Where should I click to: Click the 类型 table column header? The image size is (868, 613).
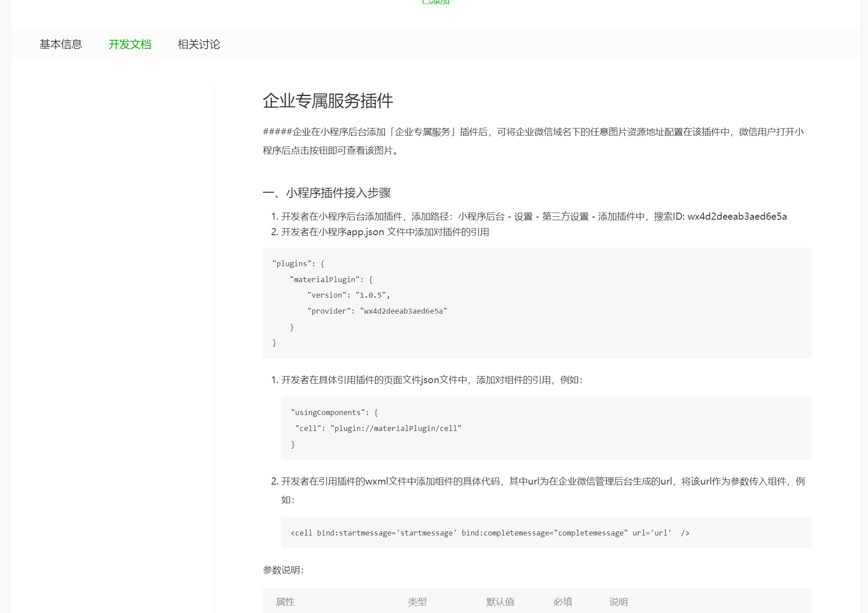click(417, 602)
